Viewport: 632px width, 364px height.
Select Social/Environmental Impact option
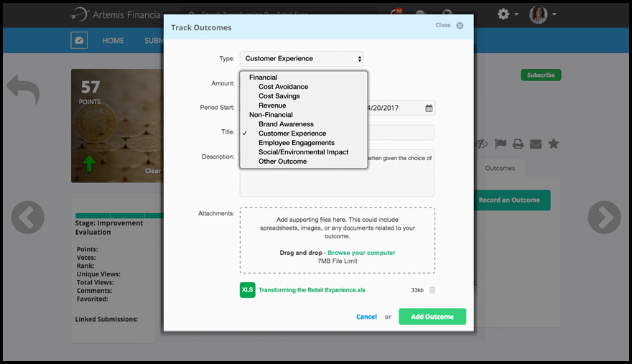(x=304, y=152)
